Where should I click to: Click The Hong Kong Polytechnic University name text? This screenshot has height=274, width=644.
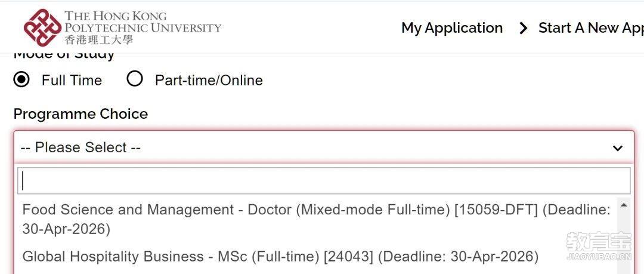142,21
